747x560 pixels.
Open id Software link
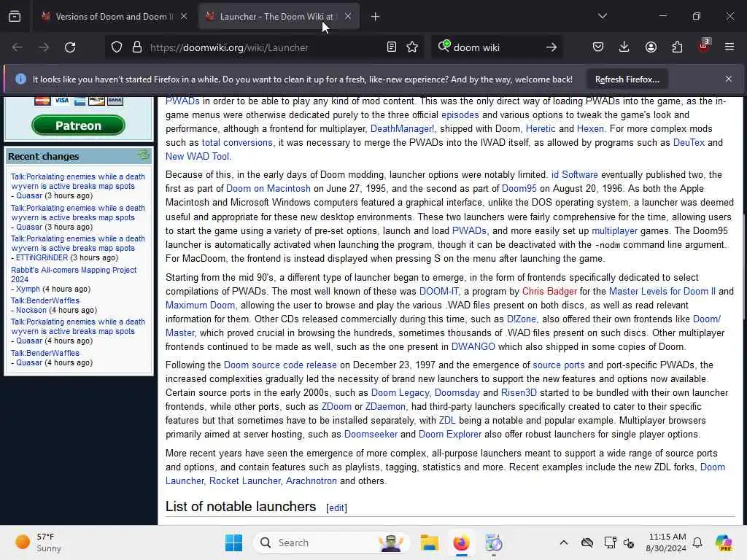(x=575, y=175)
